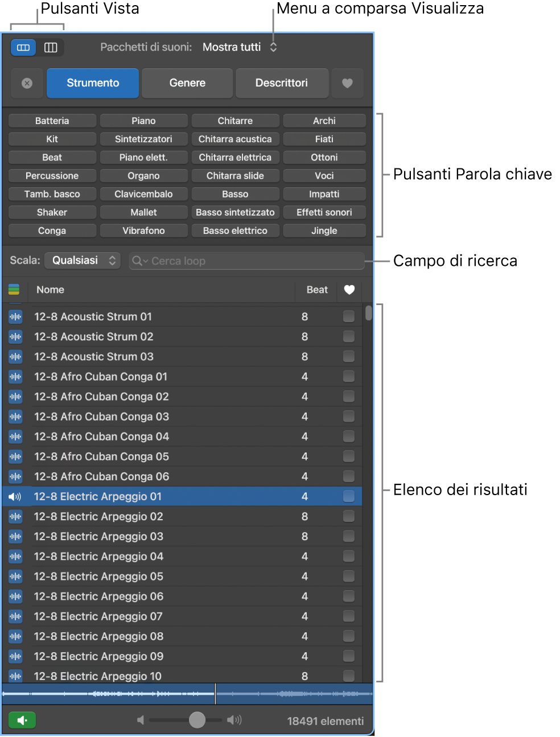This screenshot has width=560, height=737.
Task: Open the Descrittori tab
Action: 282,83
